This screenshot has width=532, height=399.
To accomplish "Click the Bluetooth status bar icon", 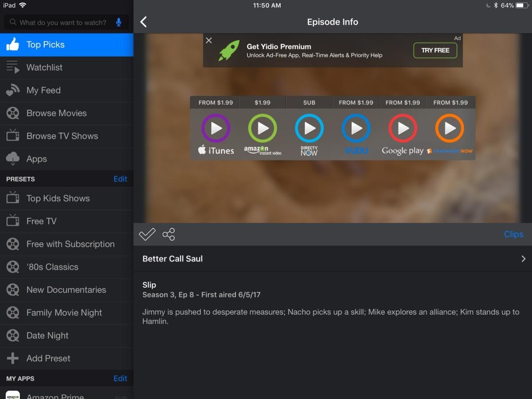I will (496, 5).
